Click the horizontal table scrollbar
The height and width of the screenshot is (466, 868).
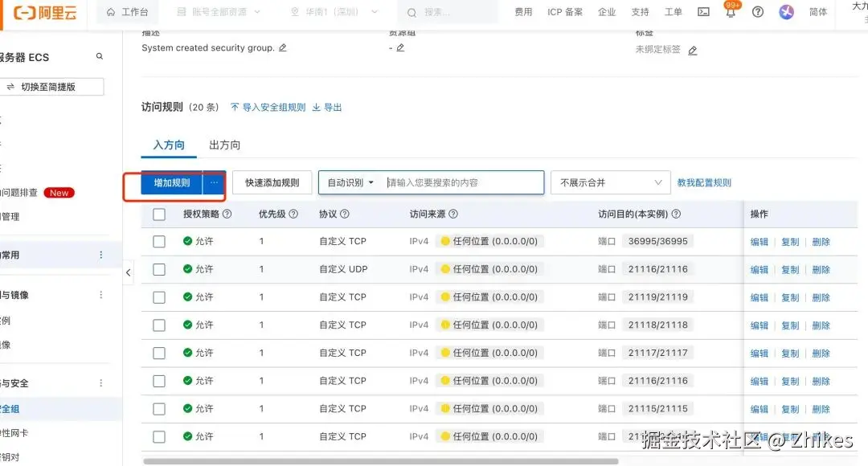381,461
